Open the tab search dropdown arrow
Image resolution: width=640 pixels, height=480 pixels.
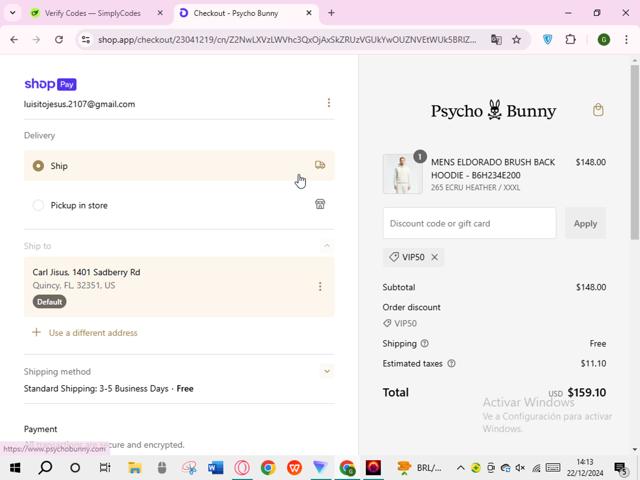click(13, 13)
